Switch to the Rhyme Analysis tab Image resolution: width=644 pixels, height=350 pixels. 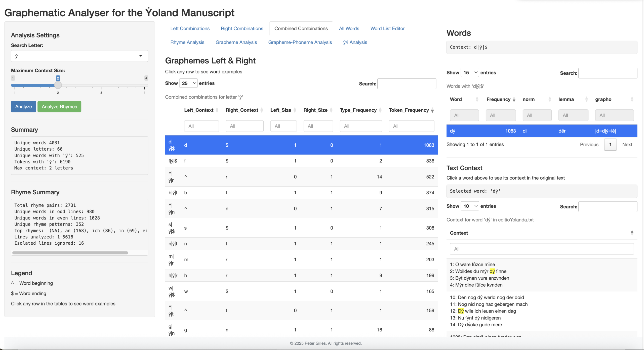pyautogui.click(x=187, y=42)
